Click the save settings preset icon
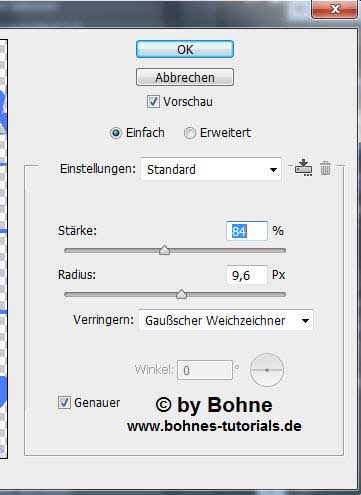This screenshot has width=361, height=495. (303, 168)
